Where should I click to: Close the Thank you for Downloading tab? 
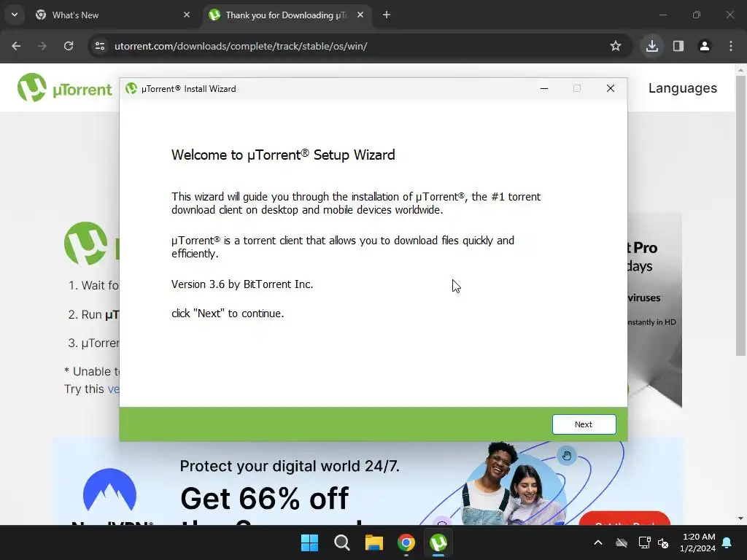(x=360, y=15)
